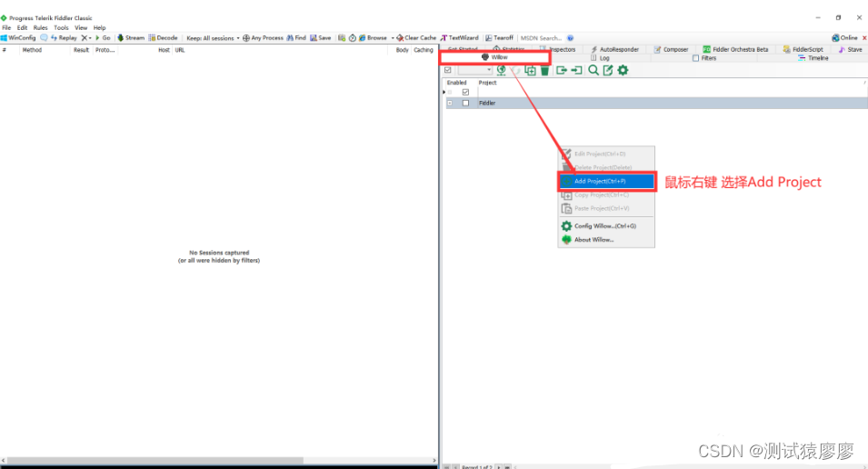Click the Willow edit pencil icon

608,70
